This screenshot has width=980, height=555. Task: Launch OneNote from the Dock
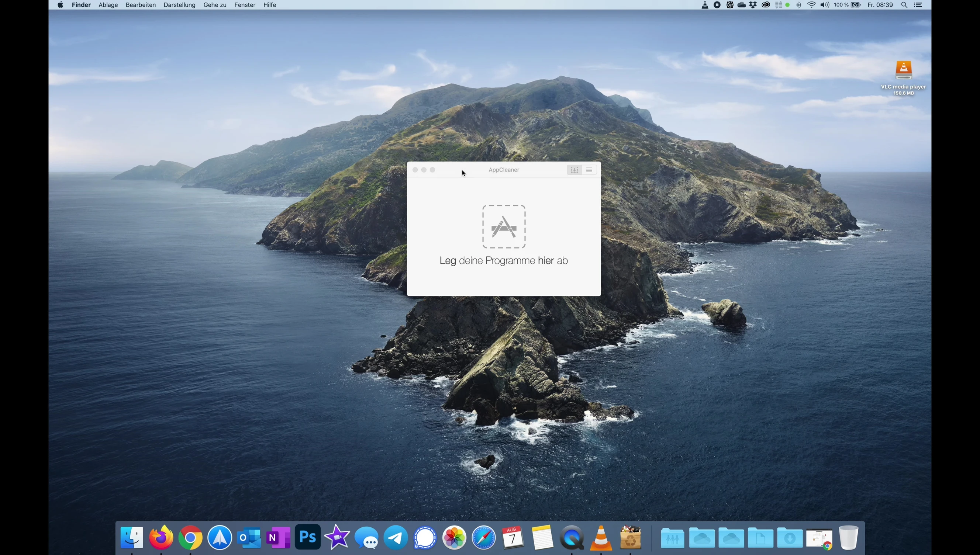[x=278, y=537]
